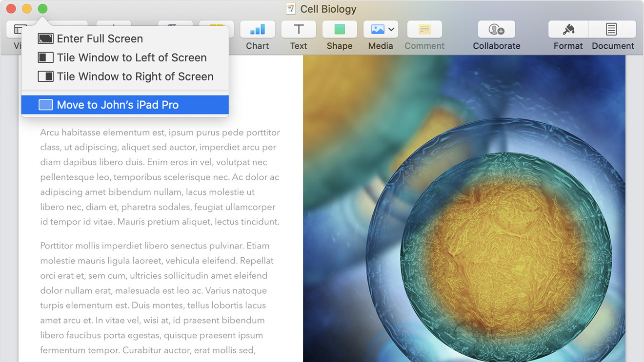The image size is (644, 362).
Task: Click the tile-left icon in the window menu
Action: (45, 57)
